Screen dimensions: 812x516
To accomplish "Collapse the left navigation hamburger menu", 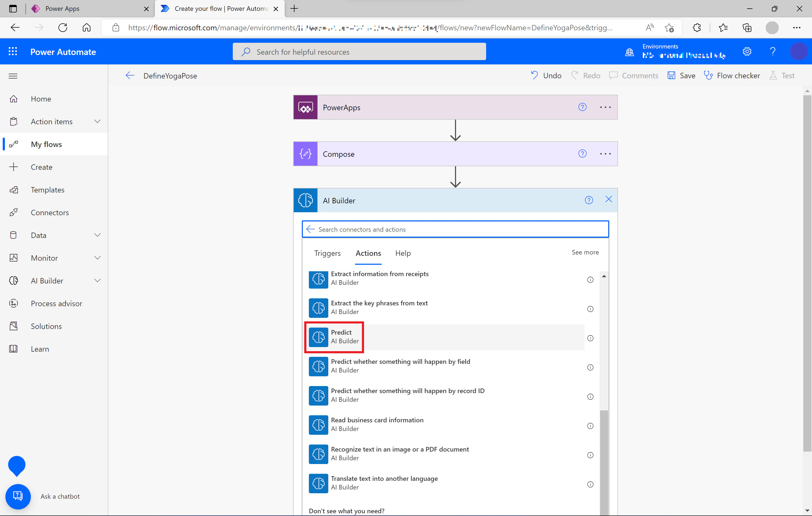I will pos(13,76).
